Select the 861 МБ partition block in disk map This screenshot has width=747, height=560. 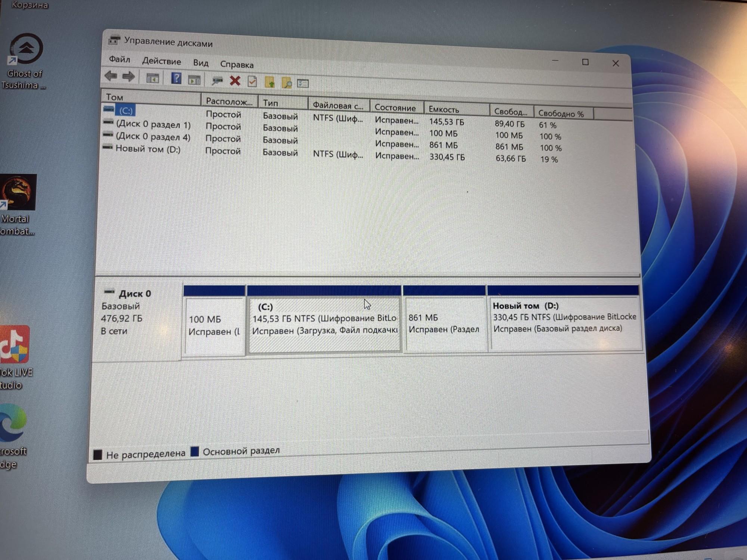coord(444,318)
